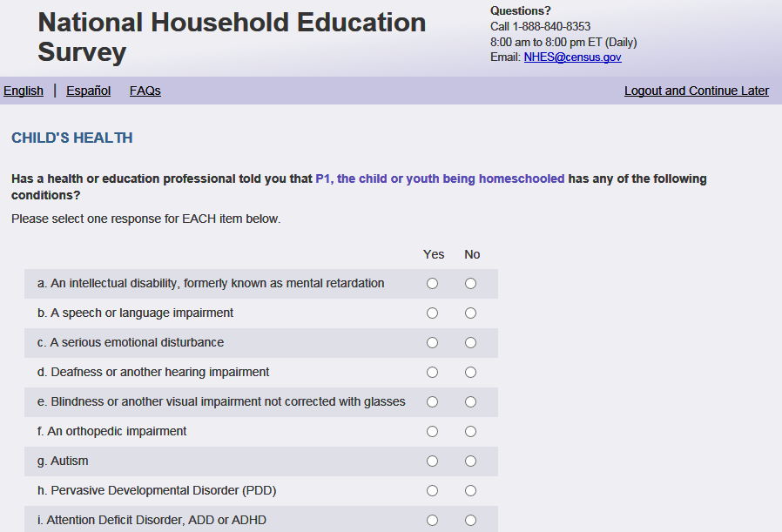Click Logout and Continue Later
The height and width of the screenshot is (532, 782).
[x=697, y=91]
